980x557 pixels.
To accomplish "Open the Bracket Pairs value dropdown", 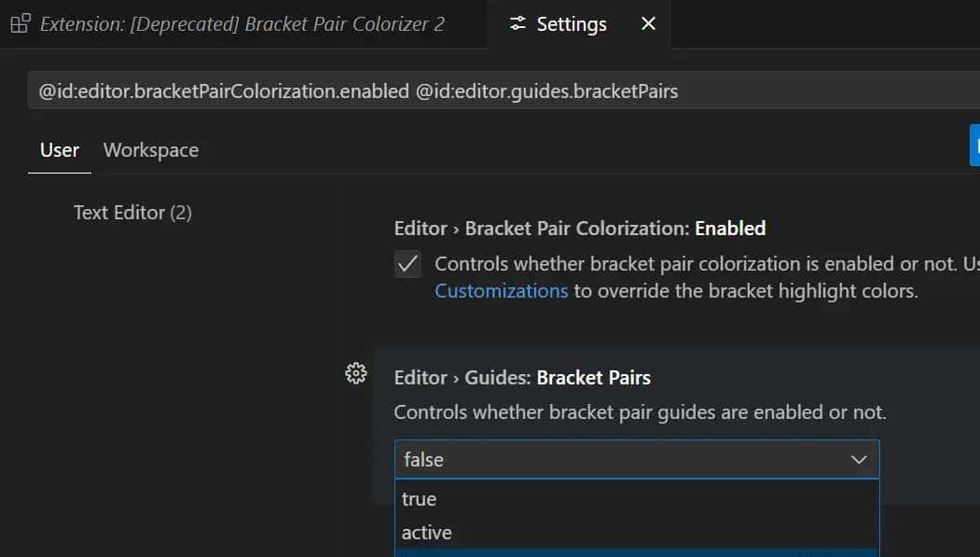I will point(637,459).
